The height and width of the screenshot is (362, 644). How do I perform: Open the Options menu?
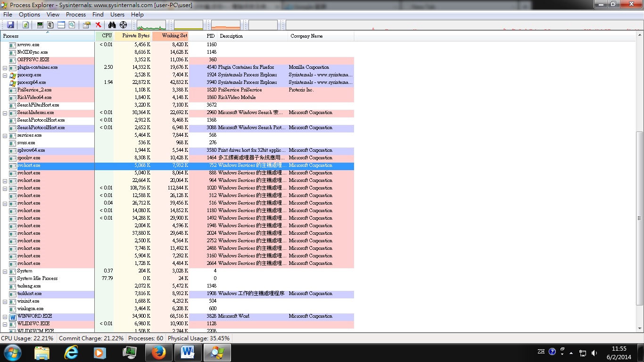(29, 15)
